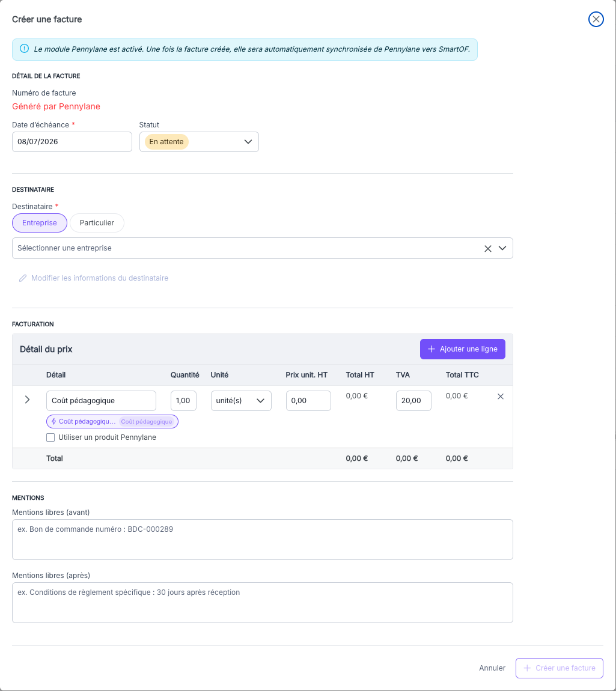Select Entreprise as destinataire type
616x691 pixels.
pos(40,223)
